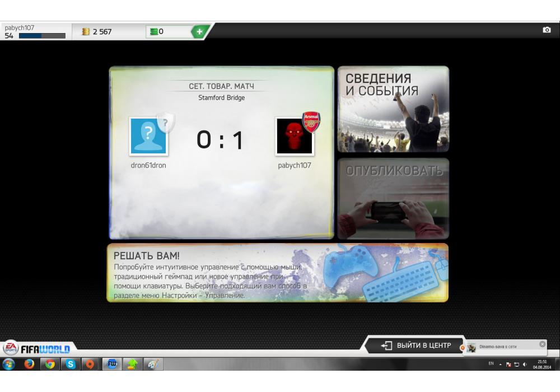
Task: Click the camera screenshot icon
Action: pyautogui.click(x=547, y=30)
